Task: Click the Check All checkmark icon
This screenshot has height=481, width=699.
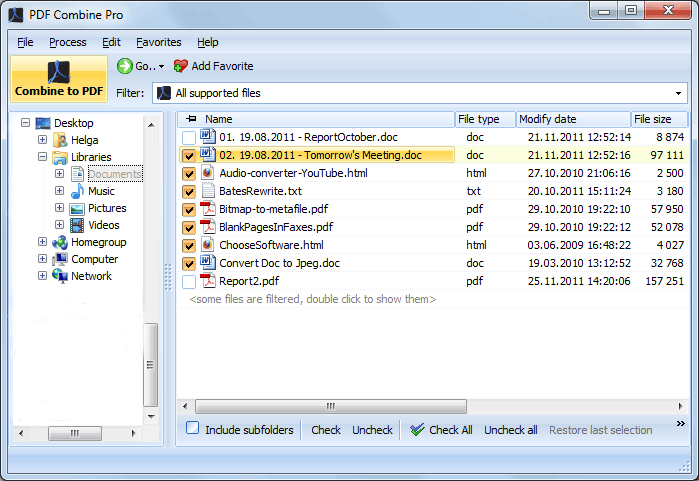Action: [x=417, y=430]
